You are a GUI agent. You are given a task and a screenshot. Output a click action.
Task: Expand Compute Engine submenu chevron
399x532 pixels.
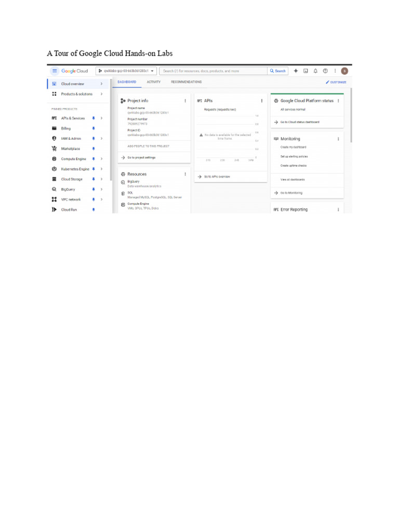click(x=101, y=159)
